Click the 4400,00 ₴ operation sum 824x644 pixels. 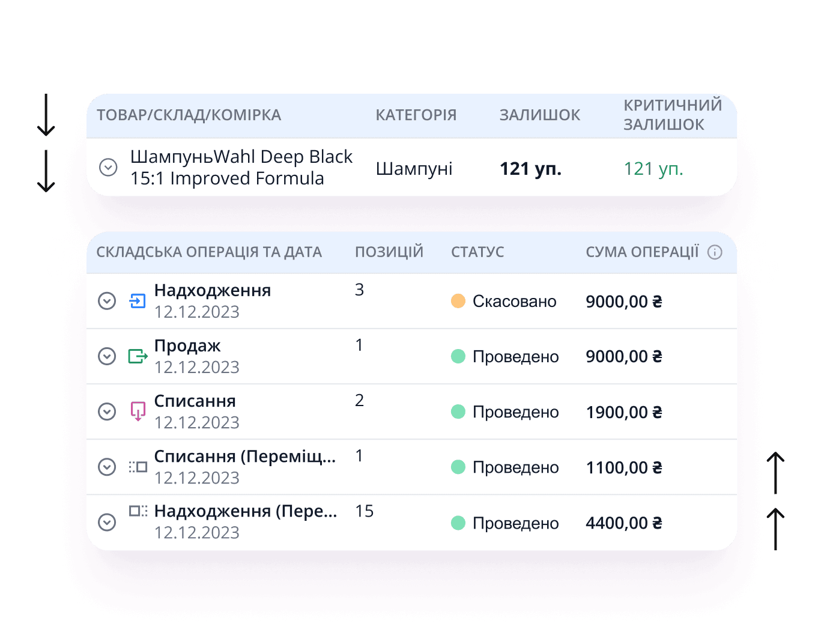point(623,523)
